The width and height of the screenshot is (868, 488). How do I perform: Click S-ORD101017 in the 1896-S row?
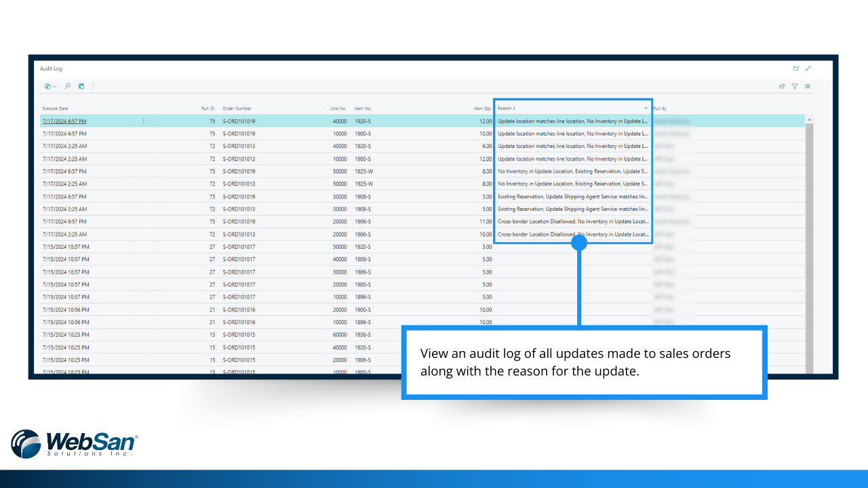click(x=239, y=297)
